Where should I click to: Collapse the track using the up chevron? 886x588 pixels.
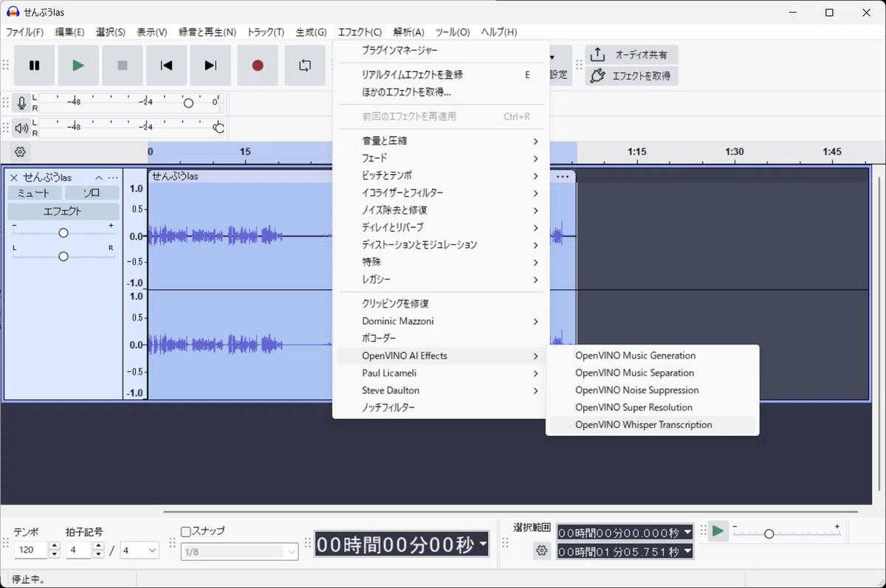(x=98, y=178)
